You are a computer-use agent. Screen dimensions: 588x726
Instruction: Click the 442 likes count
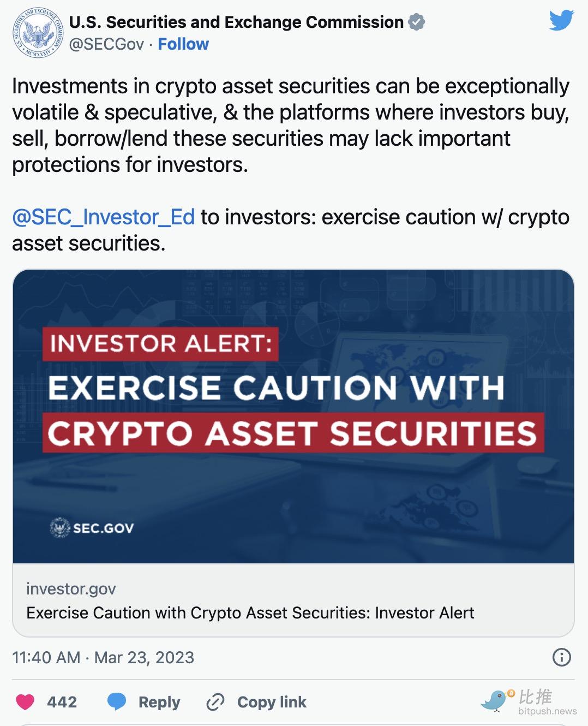pos(62,702)
